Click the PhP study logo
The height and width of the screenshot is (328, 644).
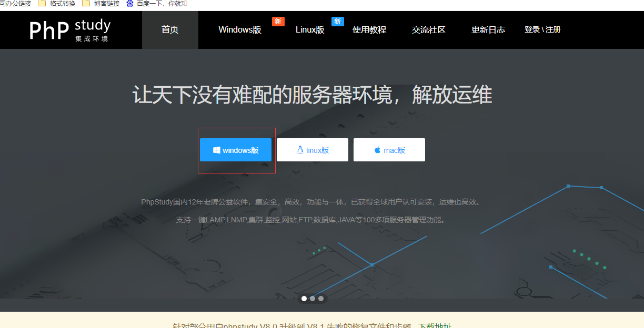pos(70,30)
